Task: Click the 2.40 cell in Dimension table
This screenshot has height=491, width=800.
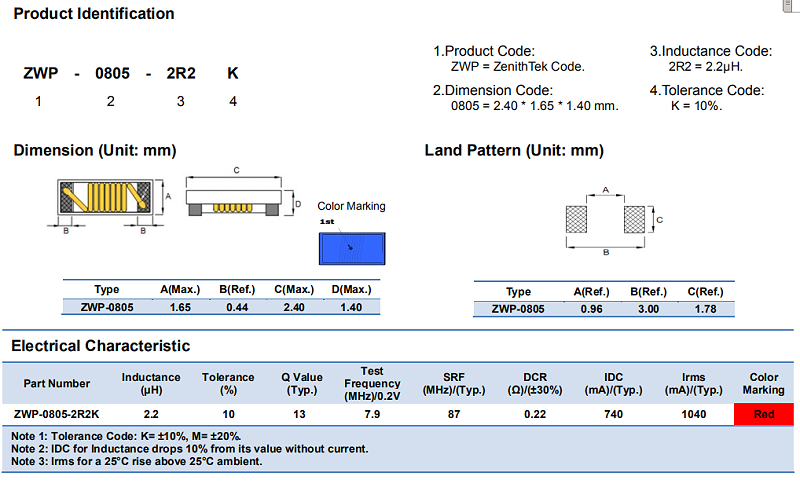Action: click(x=294, y=307)
